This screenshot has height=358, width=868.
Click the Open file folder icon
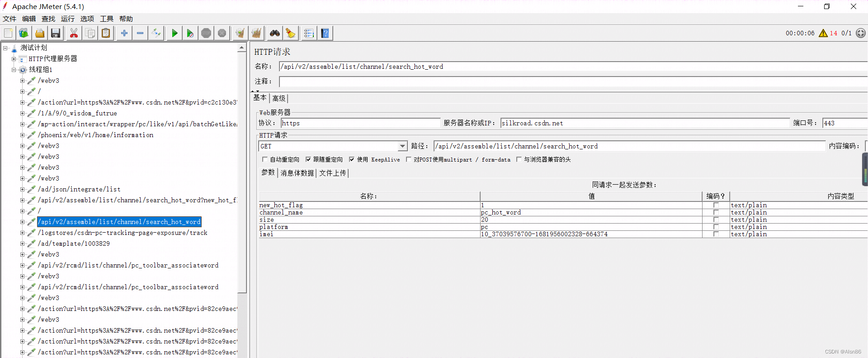pos(40,33)
